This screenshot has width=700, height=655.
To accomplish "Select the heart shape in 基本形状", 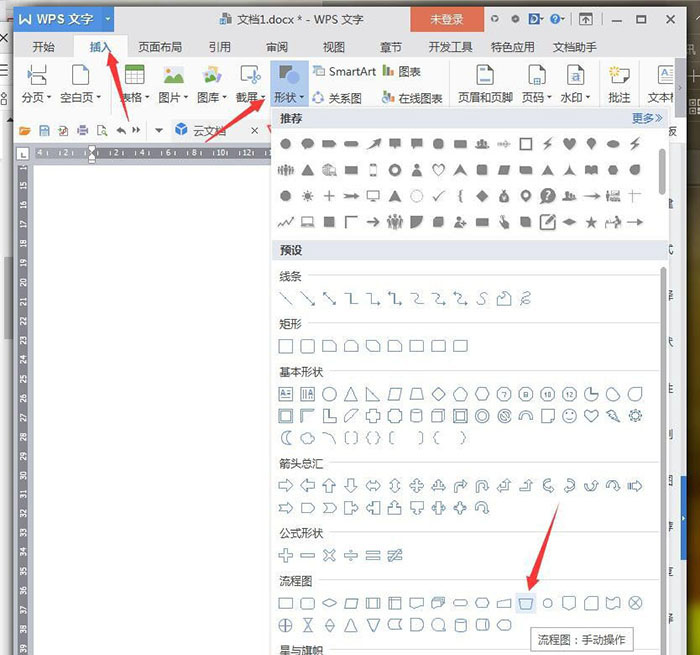I will pyautogui.click(x=591, y=416).
